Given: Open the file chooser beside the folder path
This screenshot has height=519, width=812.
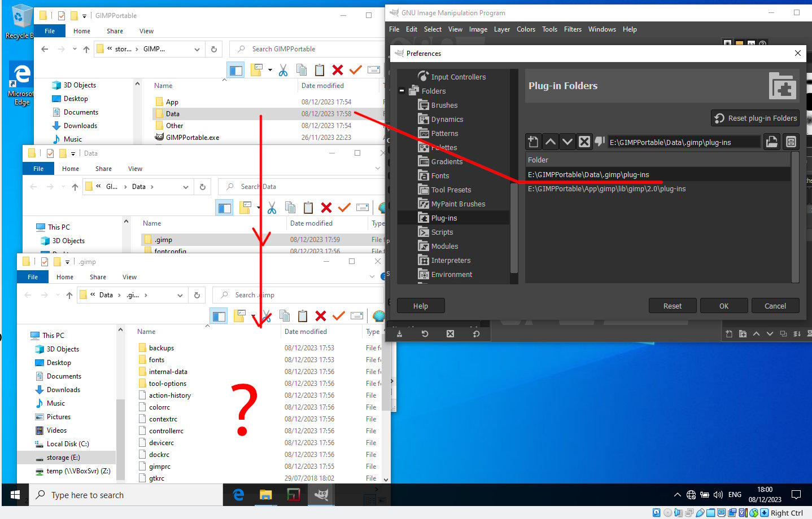Looking at the screenshot, I should click(x=771, y=142).
